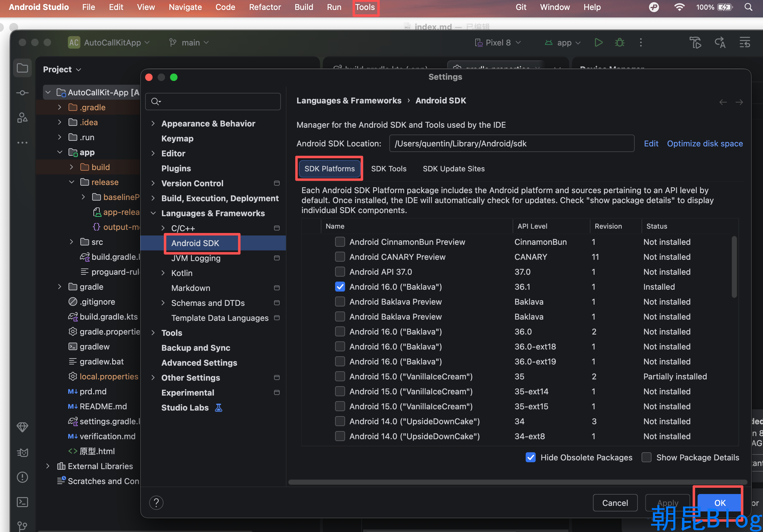The height and width of the screenshot is (532, 763).
Task: Click the translate icon in the toolbar
Action: 720,43
